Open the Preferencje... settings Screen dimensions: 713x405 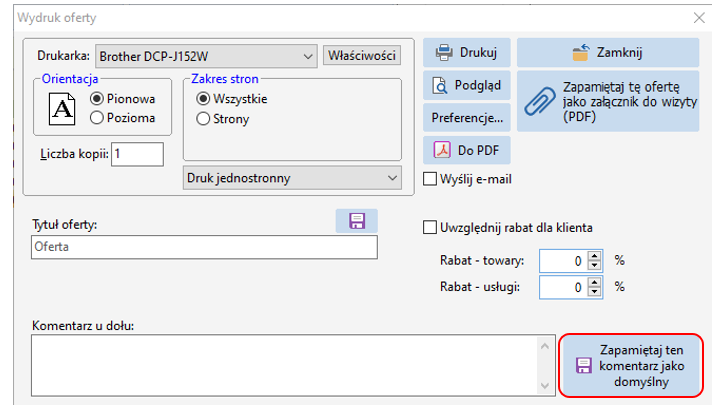(x=467, y=118)
